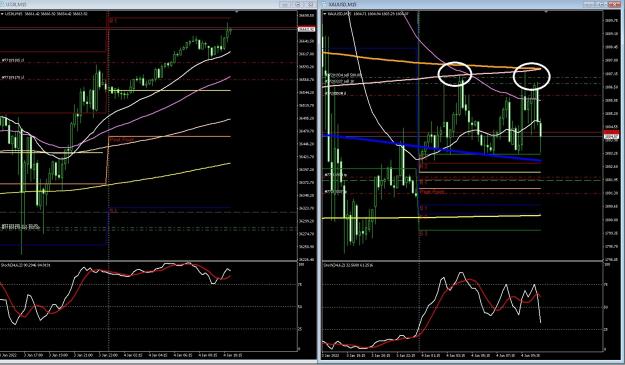The width and height of the screenshot is (625, 365).
Task: Click the #77191881 order label on US30 chart
Action: 13,61
